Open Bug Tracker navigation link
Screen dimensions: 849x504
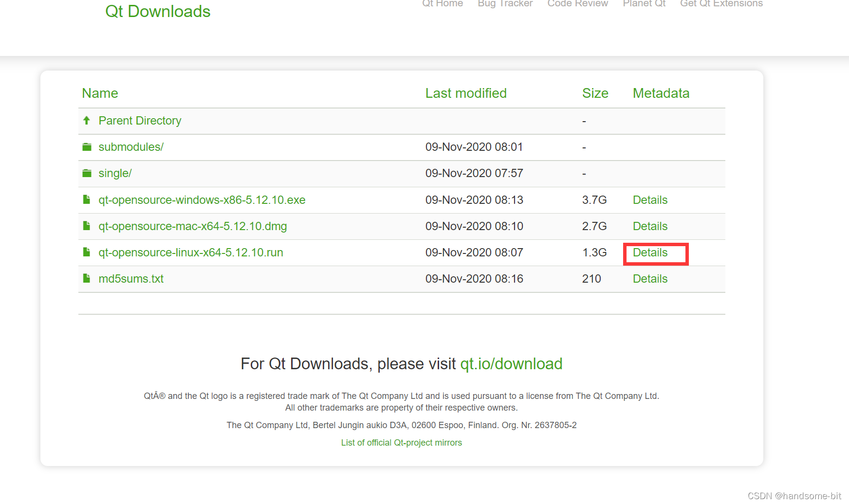[505, 3]
